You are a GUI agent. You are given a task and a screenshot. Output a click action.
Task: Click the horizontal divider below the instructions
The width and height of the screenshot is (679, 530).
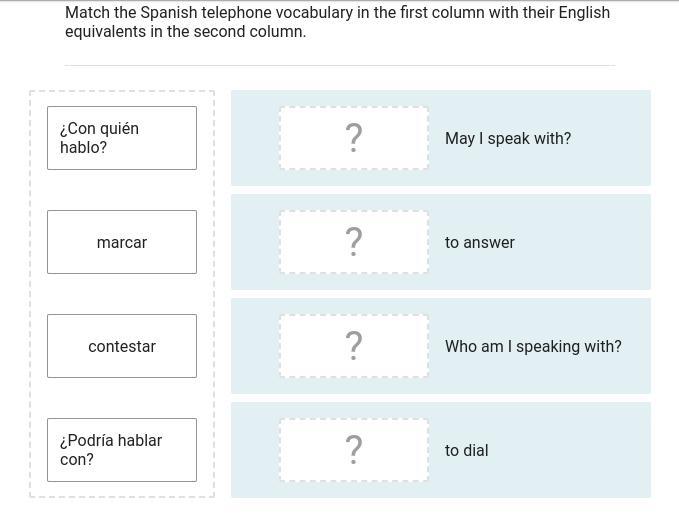[340, 66]
